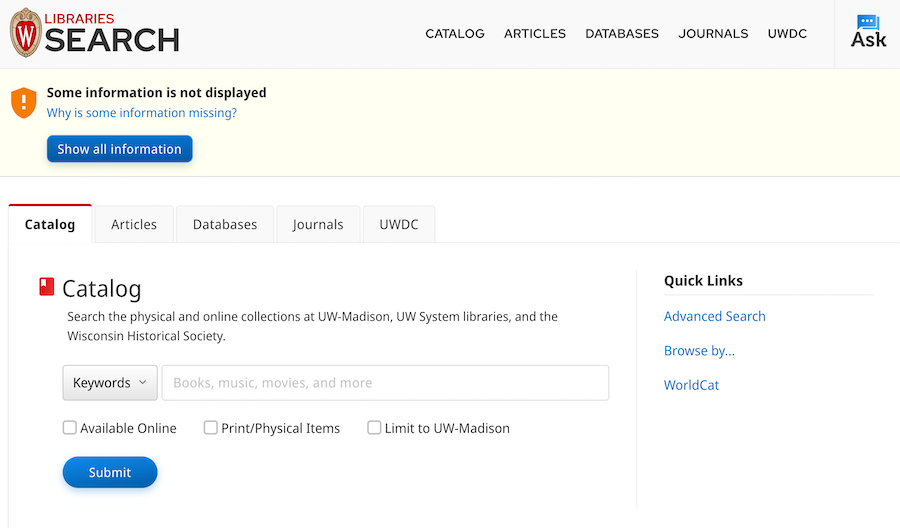The width and height of the screenshot is (900, 528).
Task: Open ARTICLES in the top navigation
Action: (x=535, y=34)
